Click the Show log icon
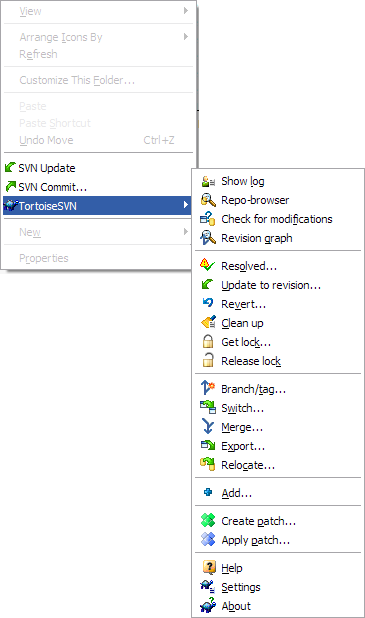365x618 pixels. 208,181
